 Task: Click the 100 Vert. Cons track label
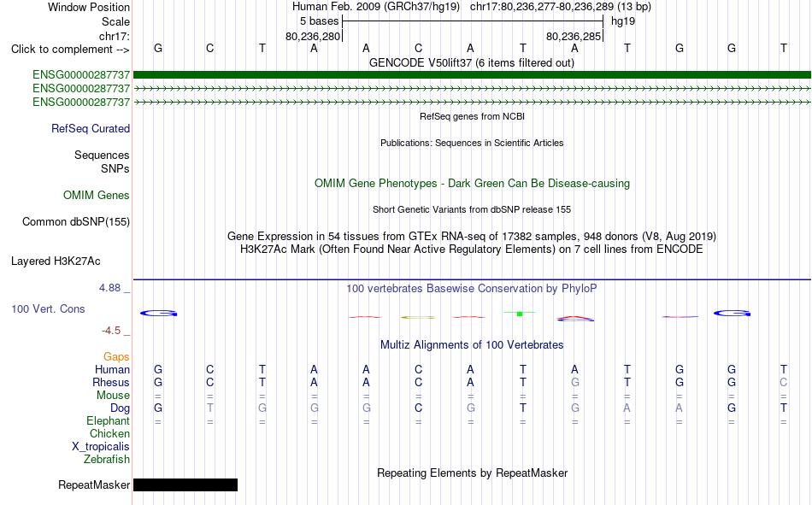[x=48, y=309]
